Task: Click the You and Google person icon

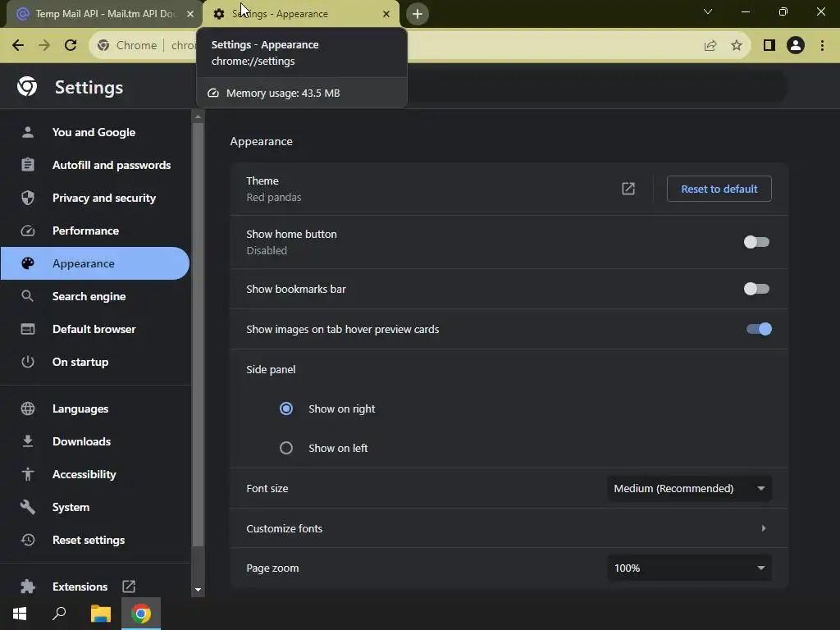Action: click(28, 132)
